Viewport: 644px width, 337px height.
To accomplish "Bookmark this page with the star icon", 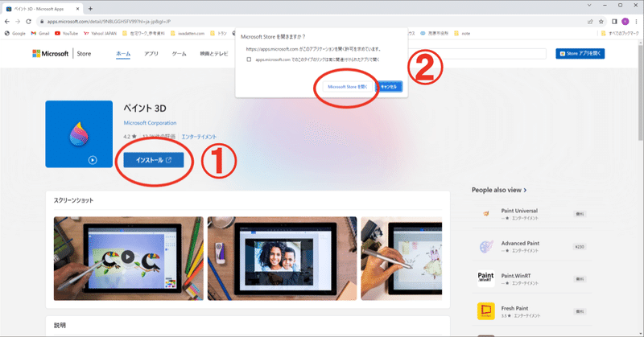I will pyautogui.click(x=601, y=22).
